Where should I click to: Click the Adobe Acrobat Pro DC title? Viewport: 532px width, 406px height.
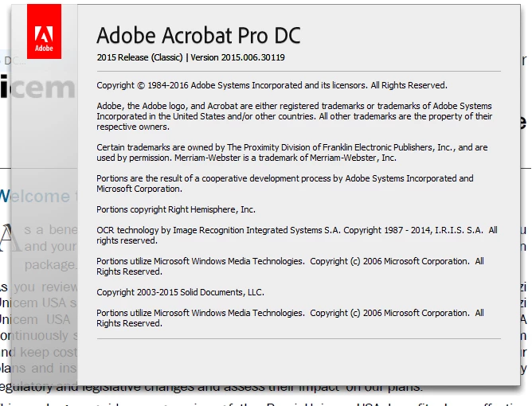[x=198, y=36]
